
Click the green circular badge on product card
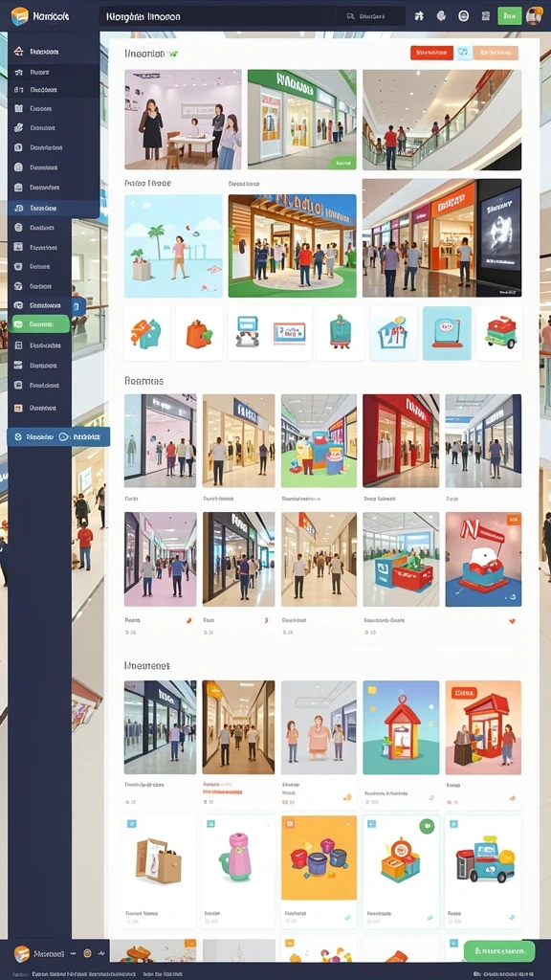point(428,826)
